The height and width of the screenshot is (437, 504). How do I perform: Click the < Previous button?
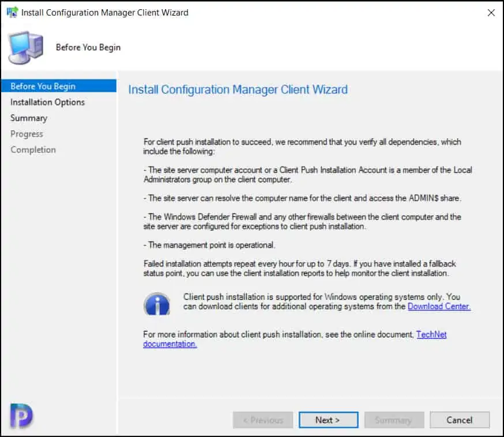[262, 420]
